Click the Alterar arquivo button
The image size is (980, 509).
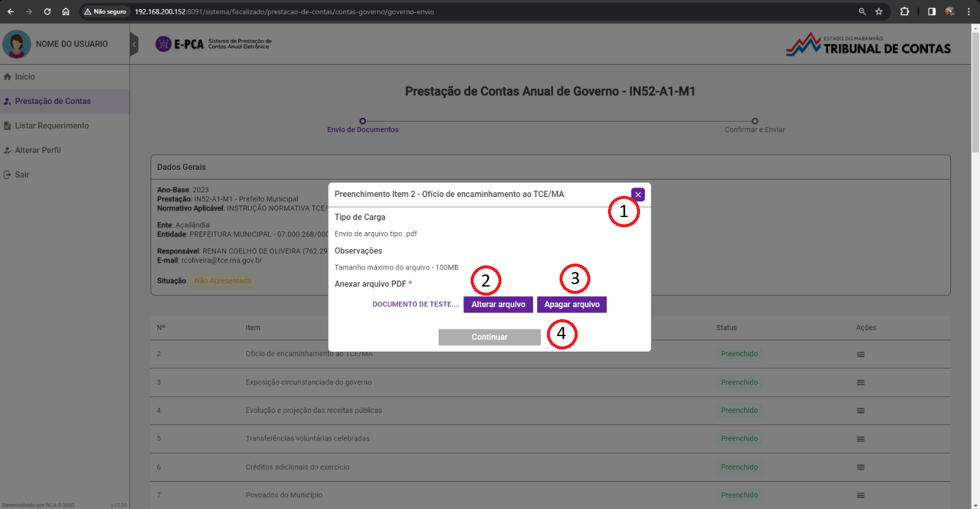tap(498, 304)
